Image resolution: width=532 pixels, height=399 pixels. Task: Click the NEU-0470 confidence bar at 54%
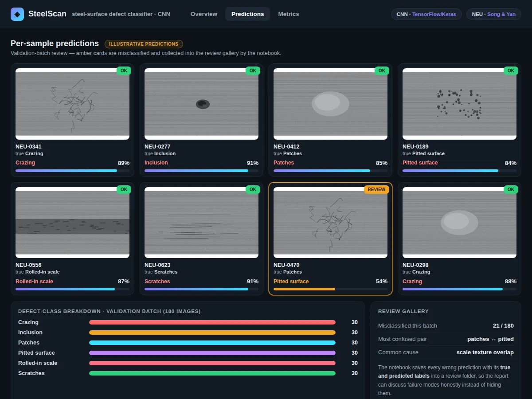(x=330, y=289)
